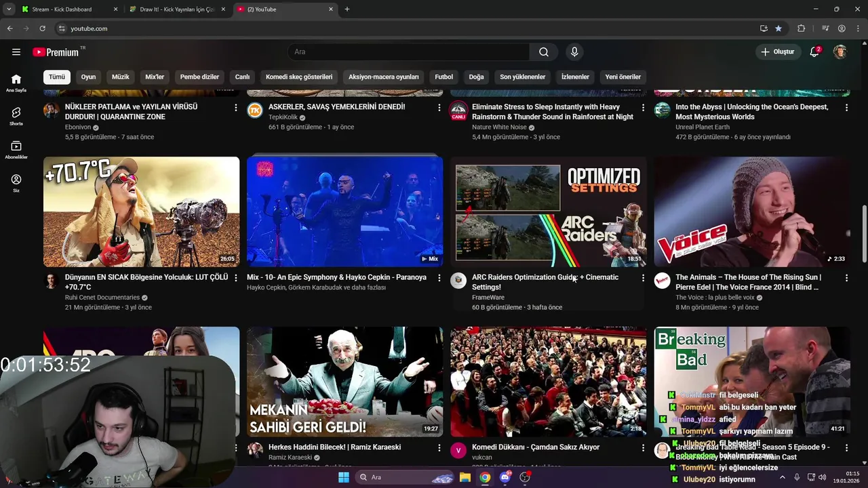Open the tab search dropdown chevron

[9, 9]
